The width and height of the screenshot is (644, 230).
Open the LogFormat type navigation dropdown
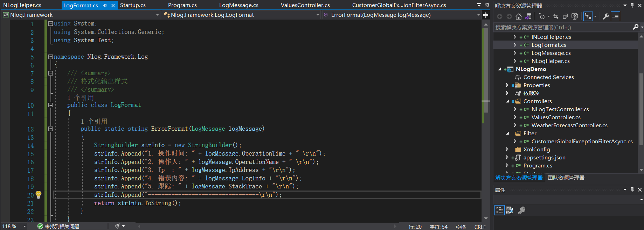318,15
